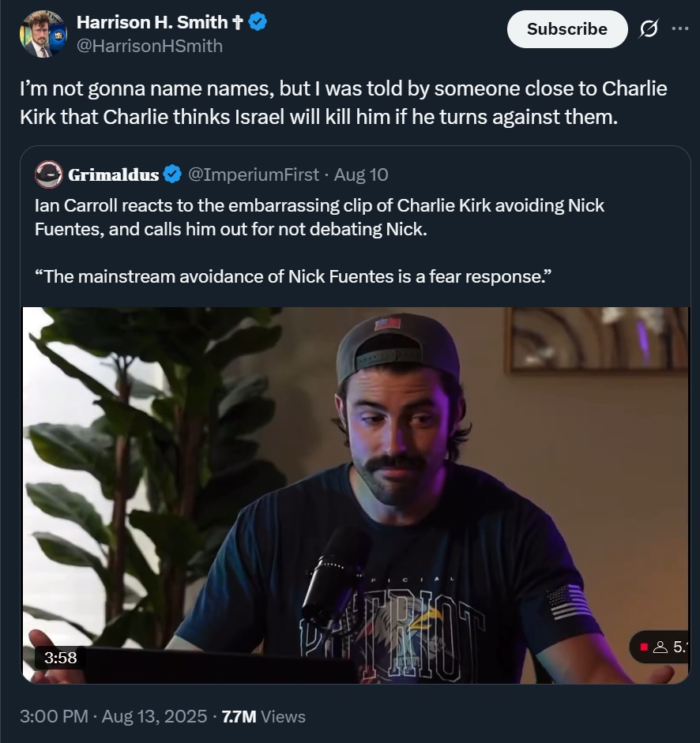Open quoted post text starting "Ian Carroll reacts"
700x743 pixels.
320,217
